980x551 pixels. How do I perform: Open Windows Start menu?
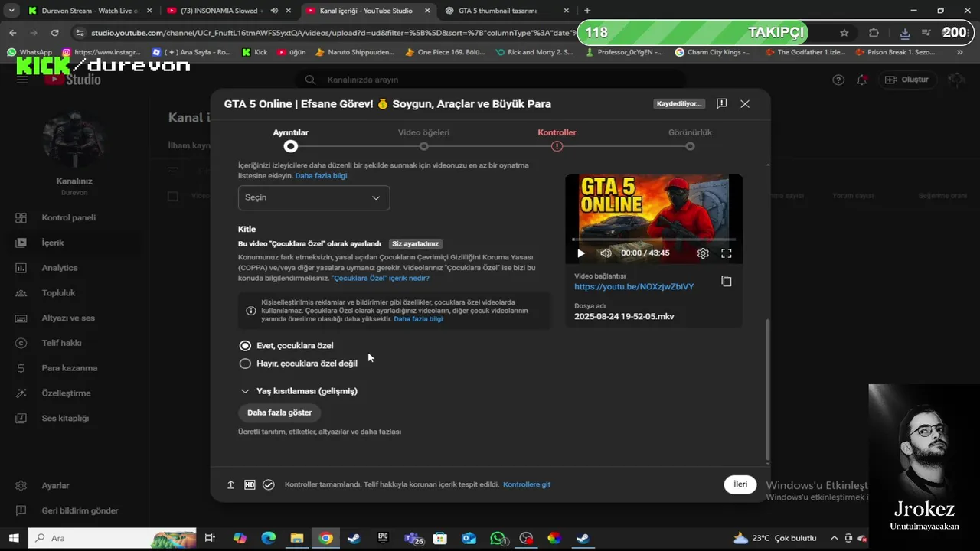[14, 538]
